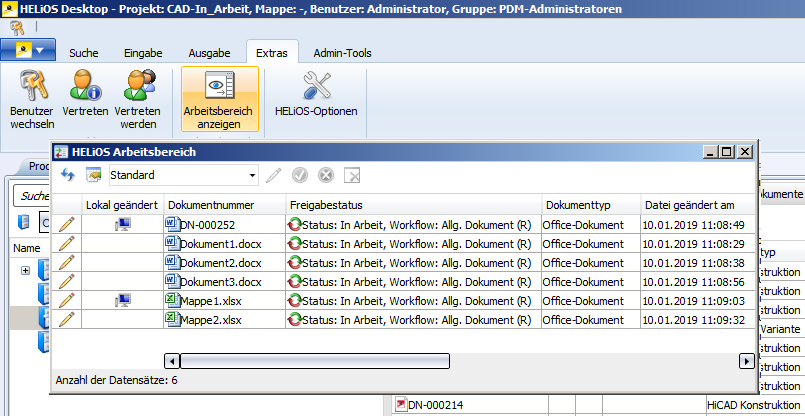Click pencil icon in Dokument2.docx row
Image resolution: width=805 pixels, height=416 pixels.
click(67, 262)
